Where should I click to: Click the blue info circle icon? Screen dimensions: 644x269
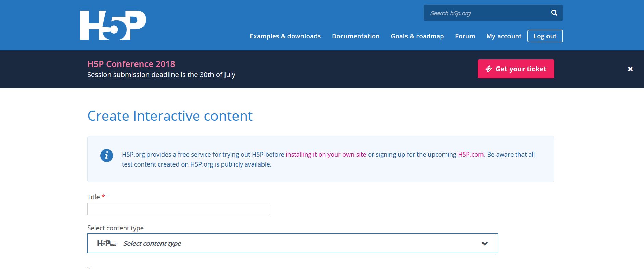106,156
